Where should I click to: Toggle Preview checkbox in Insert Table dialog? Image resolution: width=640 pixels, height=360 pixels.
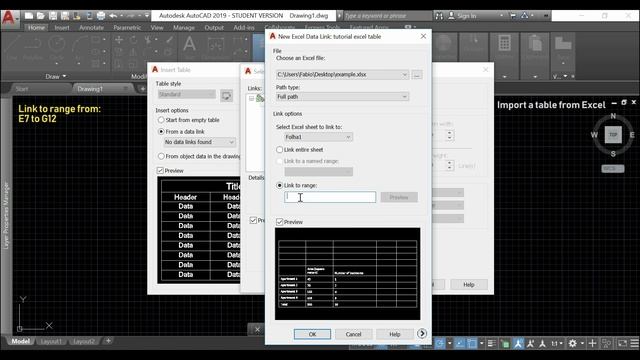160,171
